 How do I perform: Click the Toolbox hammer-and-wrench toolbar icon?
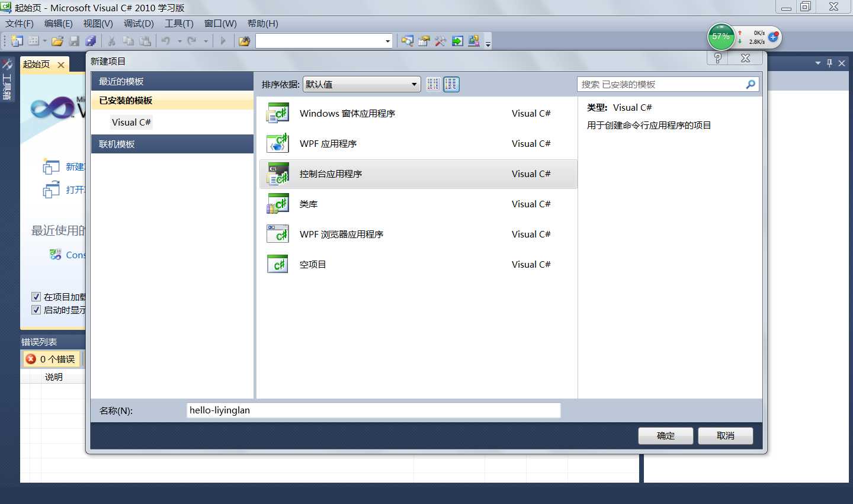tap(440, 41)
